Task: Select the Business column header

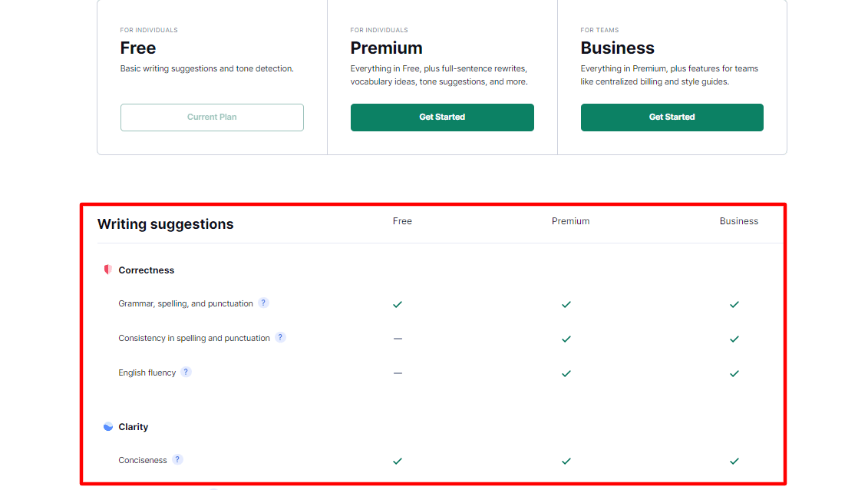Action: [x=739, y=221]
